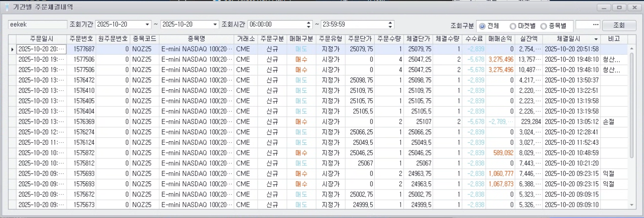Select order number cell 1576404
The height and width of the screenshot is (218, 644).
81,111
